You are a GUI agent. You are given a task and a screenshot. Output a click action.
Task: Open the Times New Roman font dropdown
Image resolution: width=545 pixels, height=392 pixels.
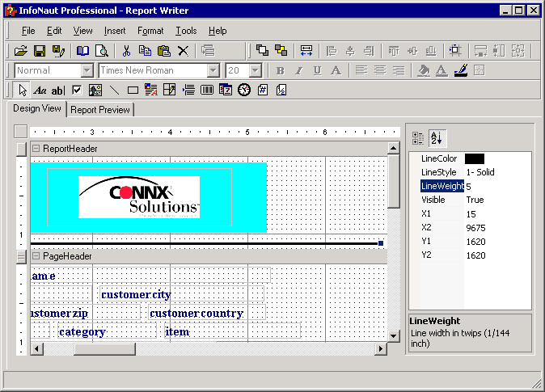point(213,70)
